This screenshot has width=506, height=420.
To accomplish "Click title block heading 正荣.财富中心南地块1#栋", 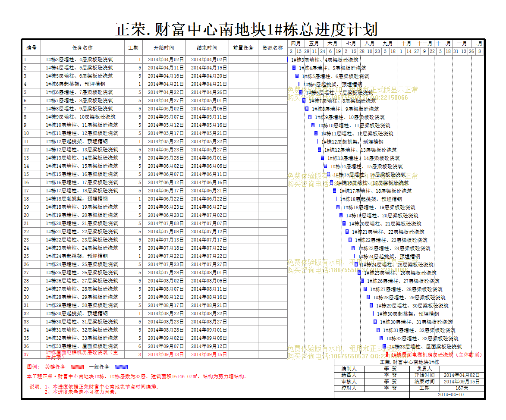I will pyautogui.click(x=409, y=362).
